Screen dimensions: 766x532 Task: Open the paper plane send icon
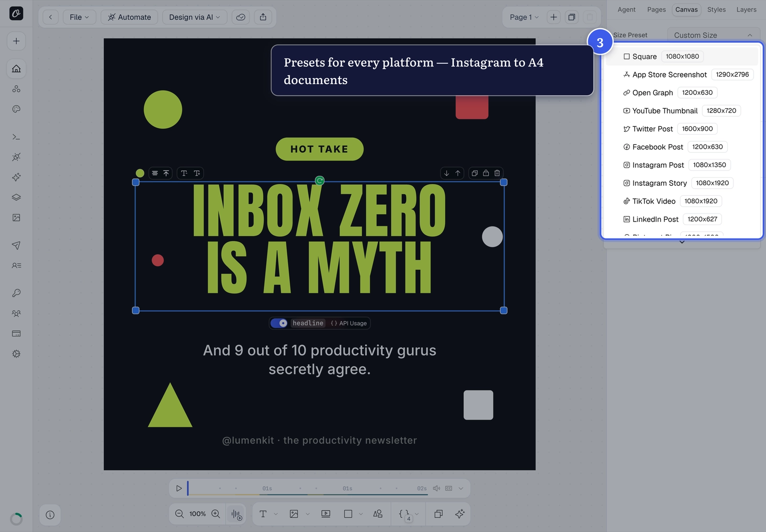[16, 245]
